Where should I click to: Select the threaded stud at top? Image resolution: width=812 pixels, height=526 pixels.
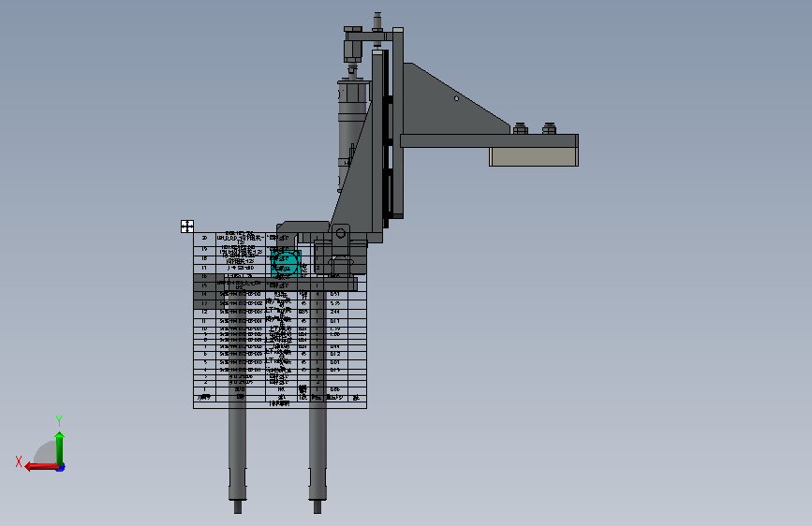tap(377, 22)
